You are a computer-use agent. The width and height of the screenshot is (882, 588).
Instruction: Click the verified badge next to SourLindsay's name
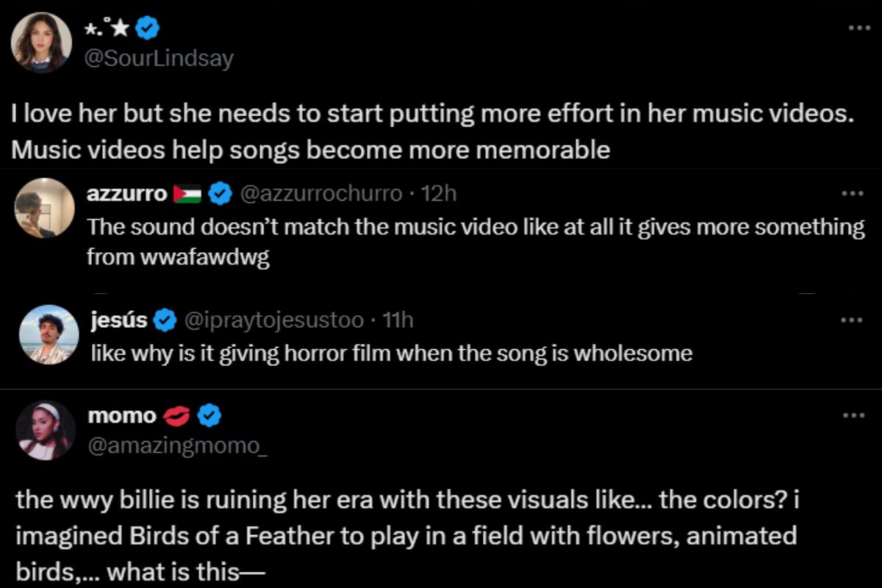148,28
